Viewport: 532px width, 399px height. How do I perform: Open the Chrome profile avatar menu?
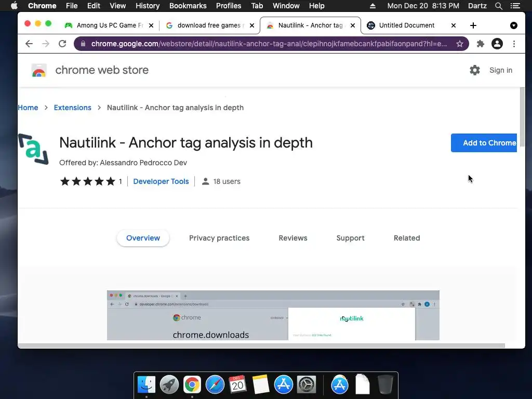pos(497,44)
